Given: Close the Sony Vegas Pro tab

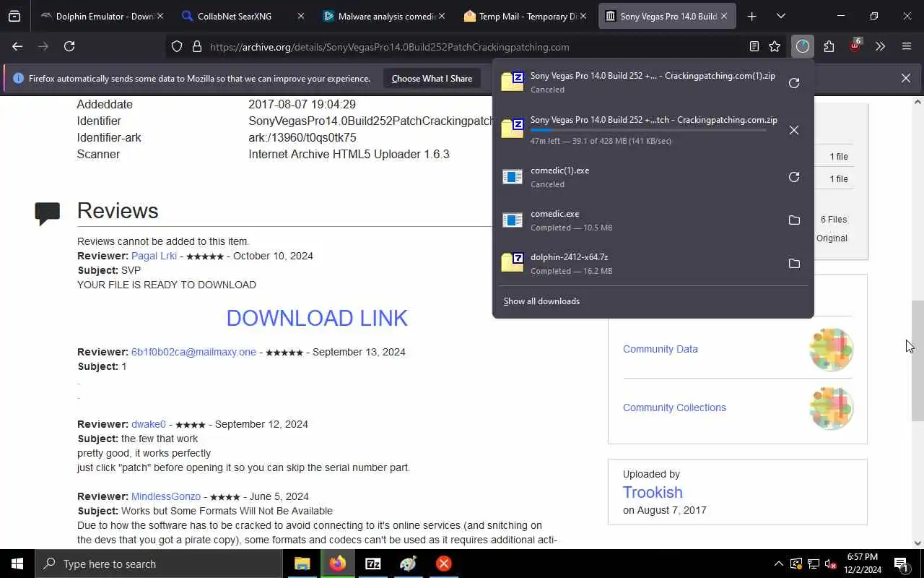Looking at the screenshot, I should (x=724, y=16).
